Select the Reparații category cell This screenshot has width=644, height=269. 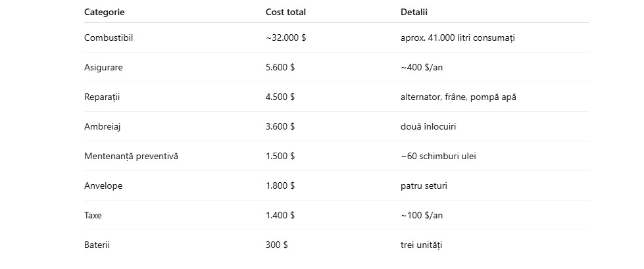(102, 97)
